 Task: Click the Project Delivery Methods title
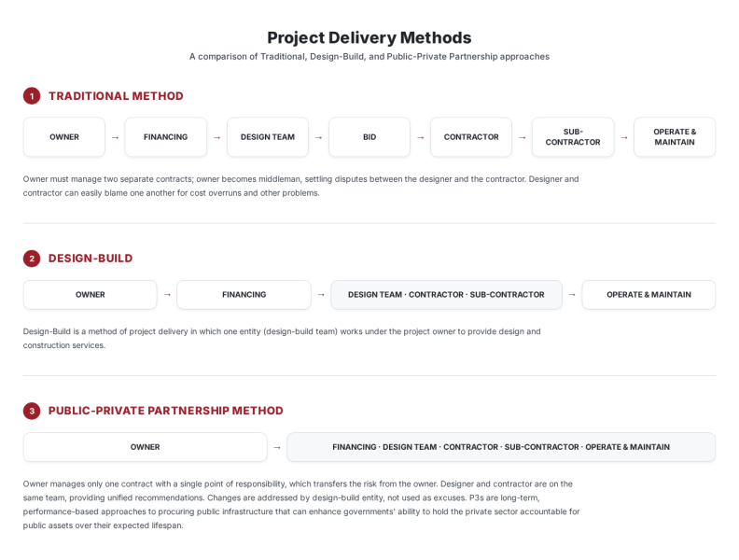(x=369, y=37)
